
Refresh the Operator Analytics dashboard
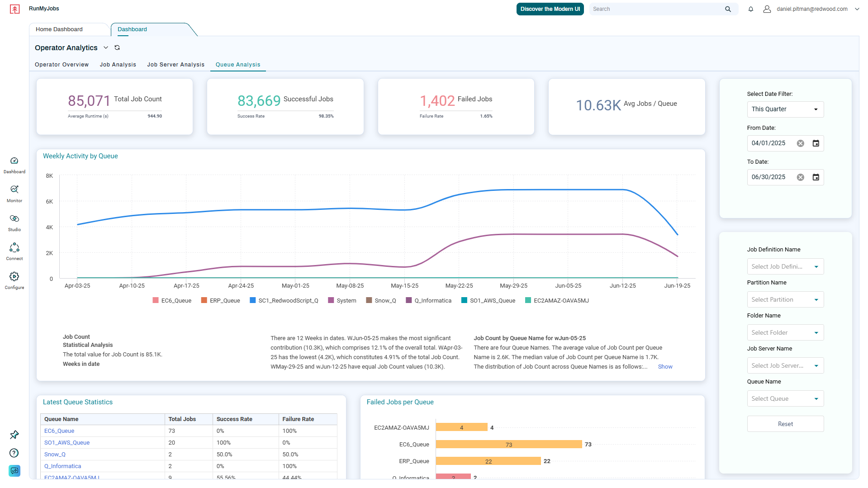pyautogui.click(x=117, y=47)
